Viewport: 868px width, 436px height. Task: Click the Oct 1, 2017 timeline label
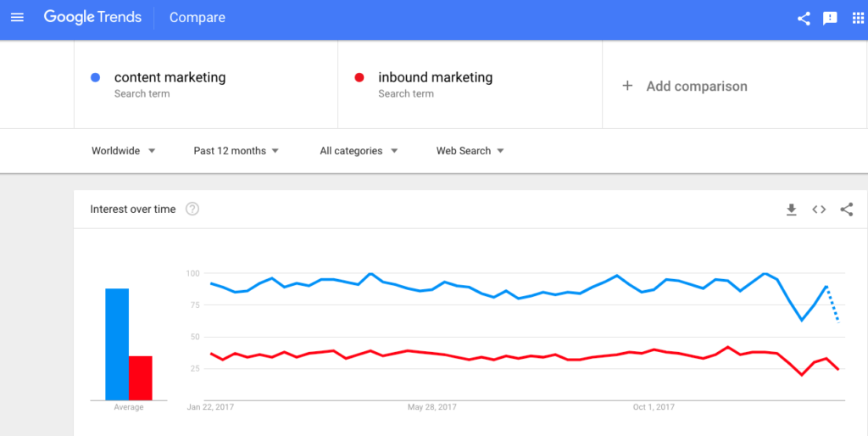click(x=654, y=407)
